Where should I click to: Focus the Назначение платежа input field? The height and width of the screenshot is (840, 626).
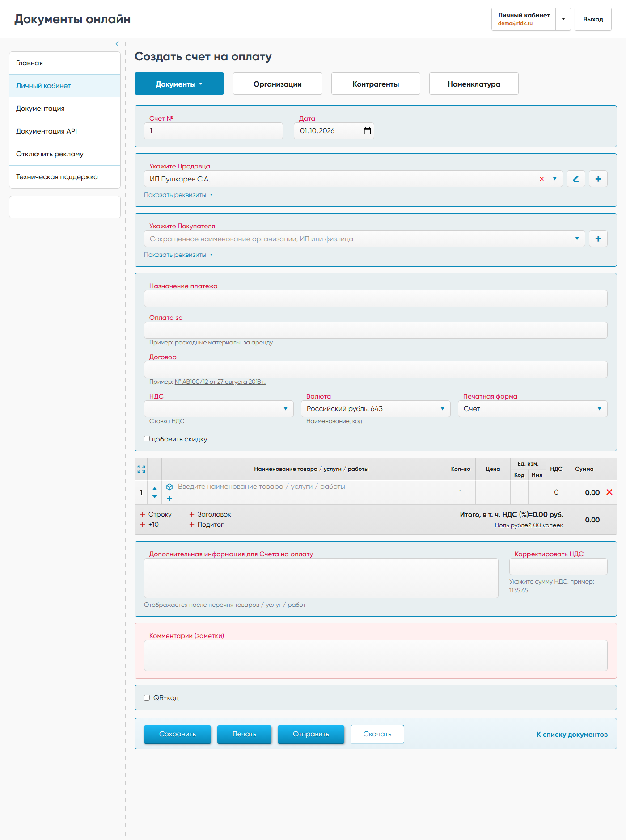click(376, 298)
